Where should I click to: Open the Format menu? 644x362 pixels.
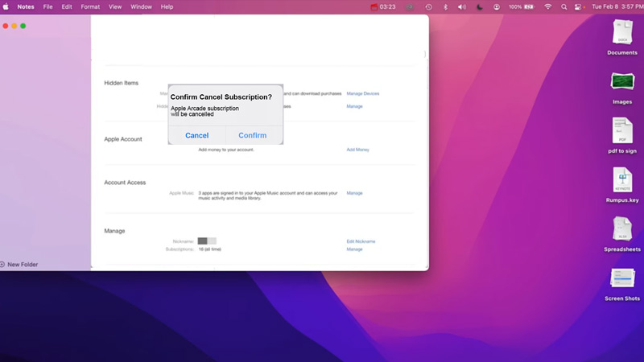point(90,7)
